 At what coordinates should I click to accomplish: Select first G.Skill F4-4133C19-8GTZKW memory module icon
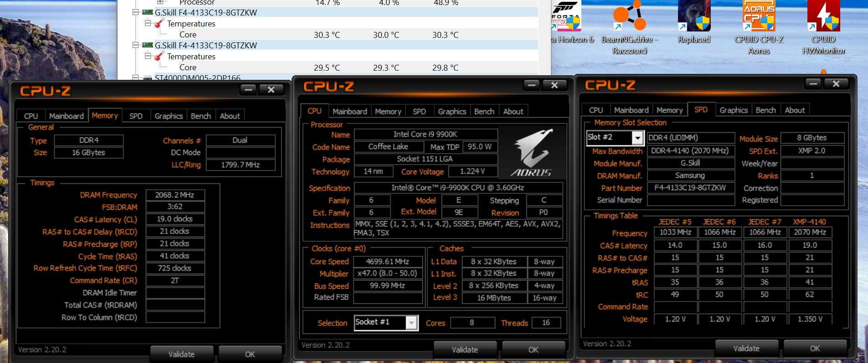(147, 12)
